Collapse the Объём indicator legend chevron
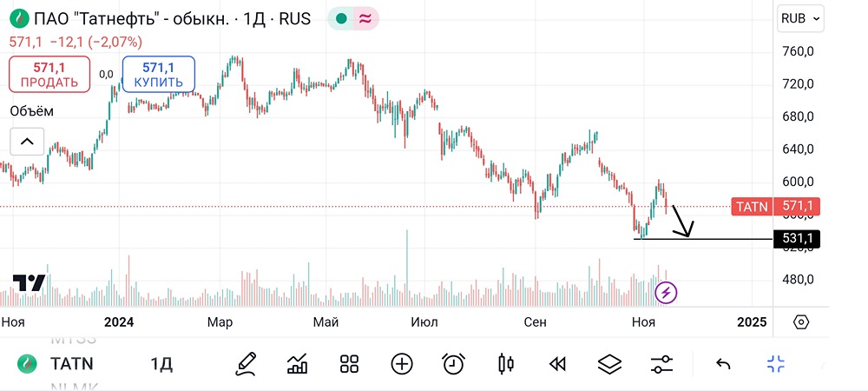Viewport: 868px width, 391px height. click(x=26, y=142)
